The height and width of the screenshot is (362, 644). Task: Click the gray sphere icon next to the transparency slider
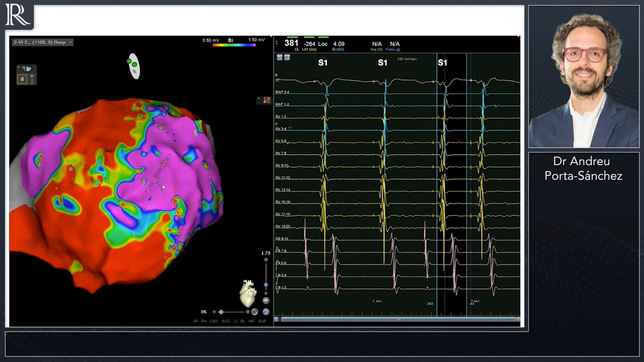pyautogui.click(x=254, y=312)
